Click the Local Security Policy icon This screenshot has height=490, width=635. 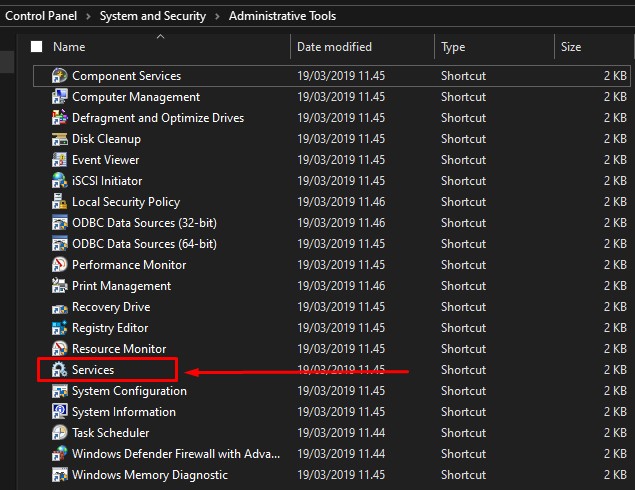(60, 202)
